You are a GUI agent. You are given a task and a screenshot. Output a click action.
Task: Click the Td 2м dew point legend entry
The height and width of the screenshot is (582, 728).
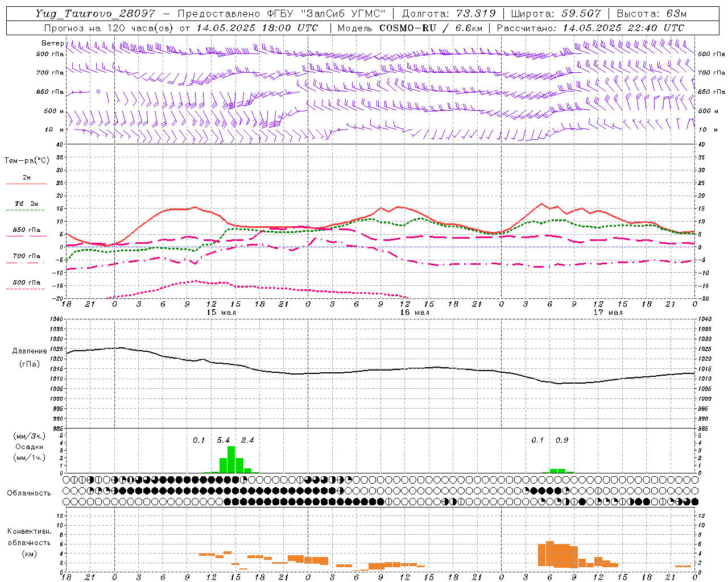pos(27,203)
